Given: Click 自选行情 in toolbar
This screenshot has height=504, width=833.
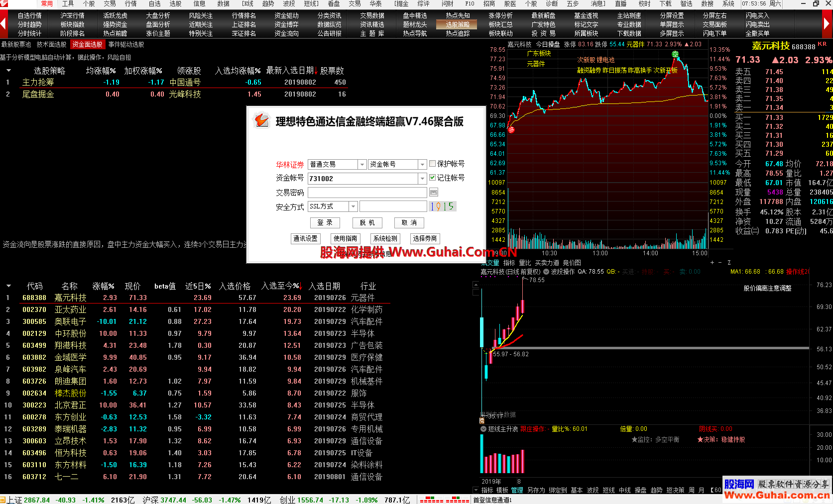Looking at the screenshot, I should 30,15.
